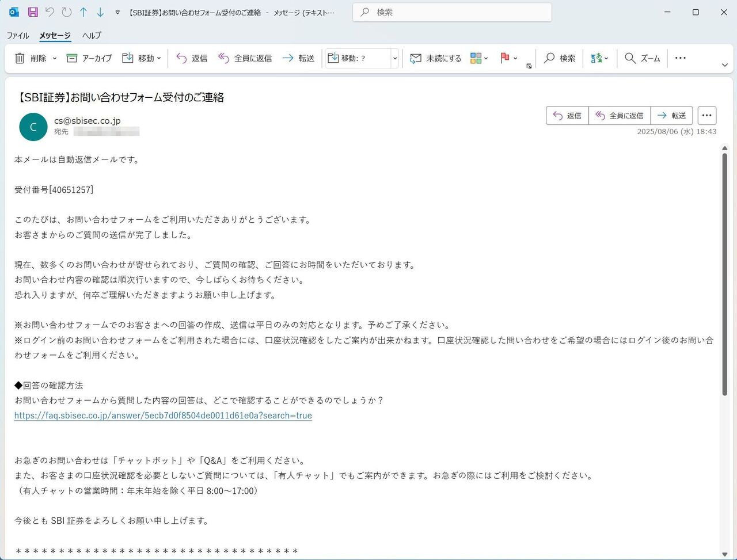Image resolution: width=737 pixels, height=560 pixels.
Task: Open the ファイル tab
Action: [18, 36]
